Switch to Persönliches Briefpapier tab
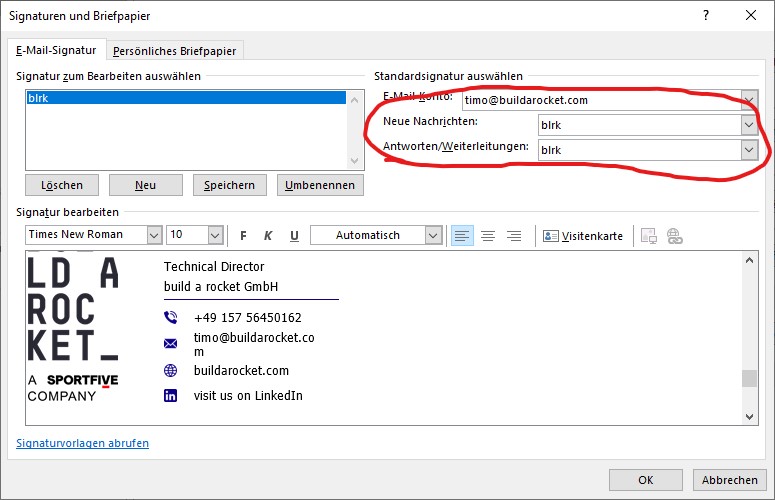775x500 pixels. tap(174, 51)
